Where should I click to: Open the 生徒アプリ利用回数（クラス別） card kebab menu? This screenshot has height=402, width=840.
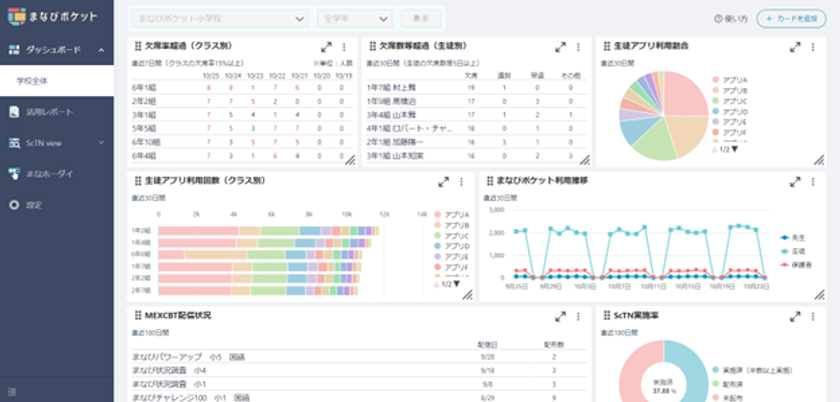[461, 182]
